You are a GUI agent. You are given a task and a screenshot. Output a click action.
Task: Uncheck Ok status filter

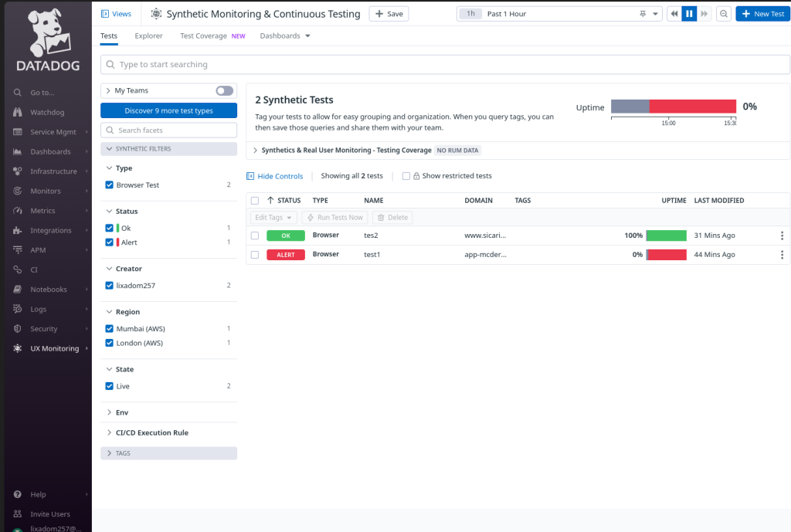(x=109, y=228)
